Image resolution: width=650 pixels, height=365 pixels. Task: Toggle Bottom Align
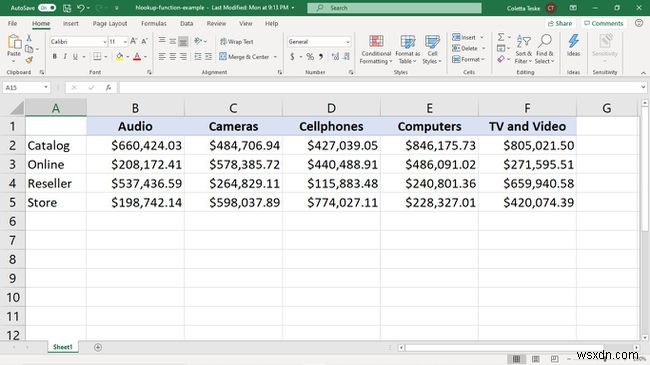pyautogui.click(x=183, y=41)
